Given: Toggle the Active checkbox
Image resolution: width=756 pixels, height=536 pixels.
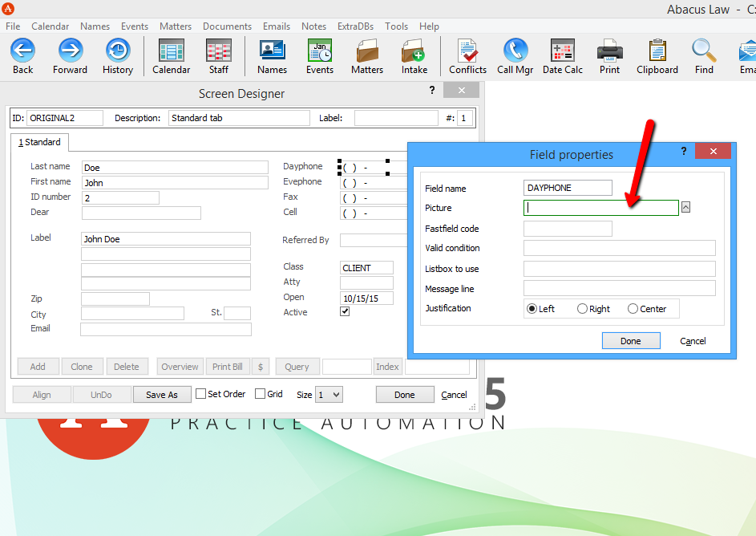Looking at the screenshot, I should pyautogui.click(x=345, y=311).
